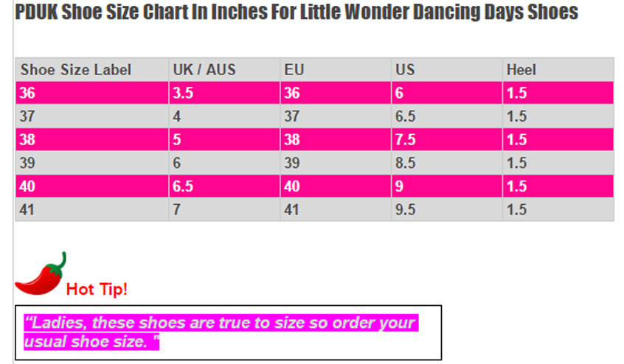Screen dimensions: 624x364
Task: Select US size 9 cell
Action: tap(447, 186)
